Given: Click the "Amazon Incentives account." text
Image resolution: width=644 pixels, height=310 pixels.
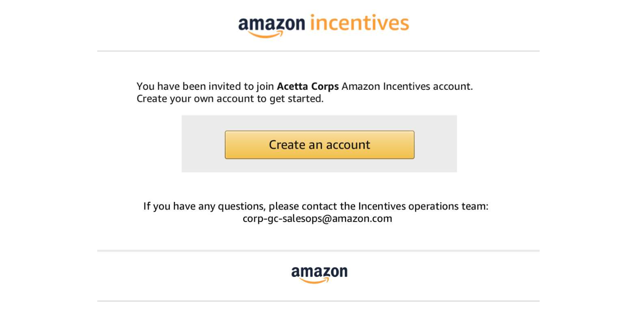Looking at the screenshot, I should 407,86.
